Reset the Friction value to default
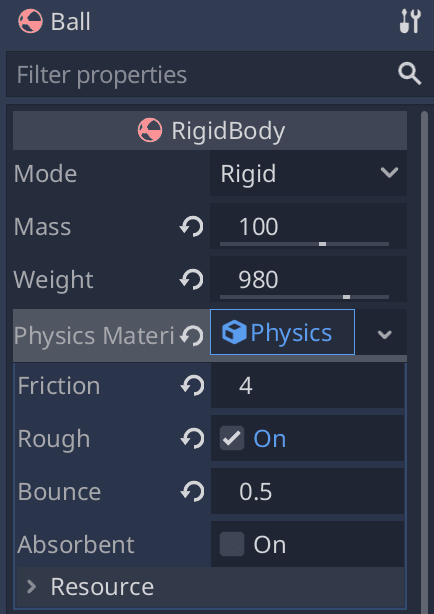 (192, 386)
